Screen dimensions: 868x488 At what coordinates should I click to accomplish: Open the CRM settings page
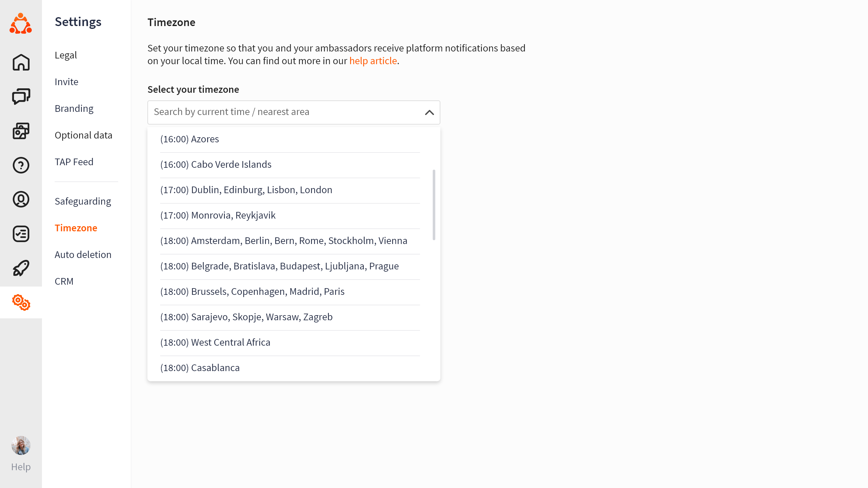(64, 281)
